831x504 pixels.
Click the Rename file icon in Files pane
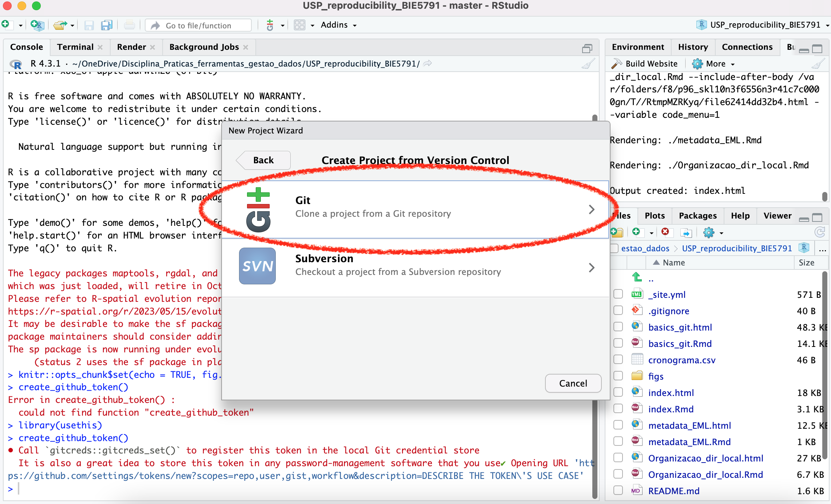click(x=686, y=233)
